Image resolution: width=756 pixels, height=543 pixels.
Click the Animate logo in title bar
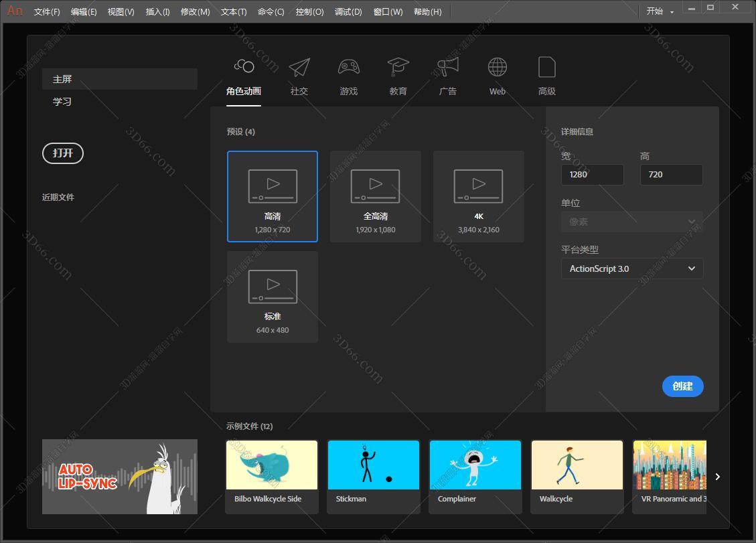[x=14, y=11]
